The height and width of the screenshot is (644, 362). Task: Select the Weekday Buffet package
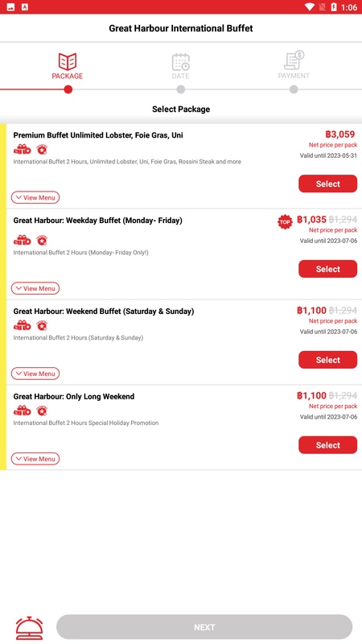pyautogui.click(x=328, y=269)
